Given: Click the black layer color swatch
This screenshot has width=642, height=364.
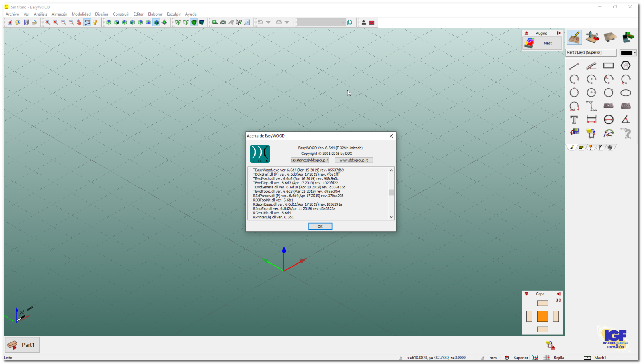Looking at the screenshot, I should [x=626, y=53].
